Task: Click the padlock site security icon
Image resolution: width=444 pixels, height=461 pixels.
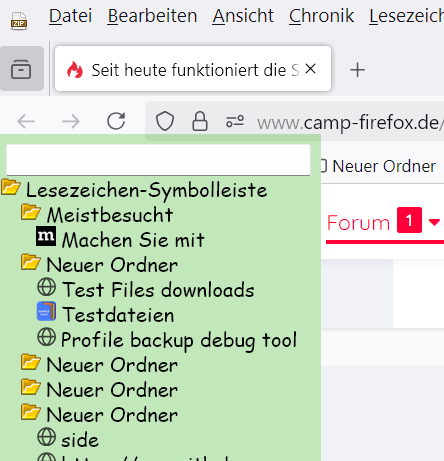Action: 200,121
